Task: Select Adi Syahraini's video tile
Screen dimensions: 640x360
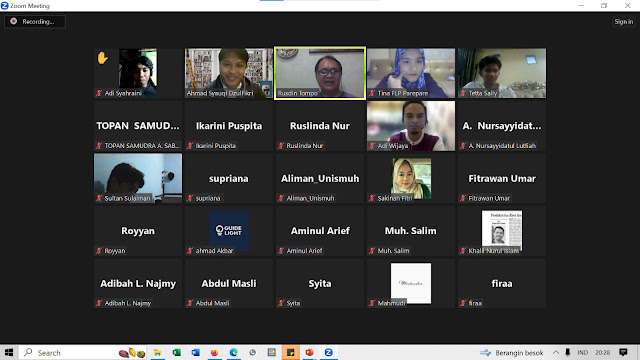Action: pos(138,73)
